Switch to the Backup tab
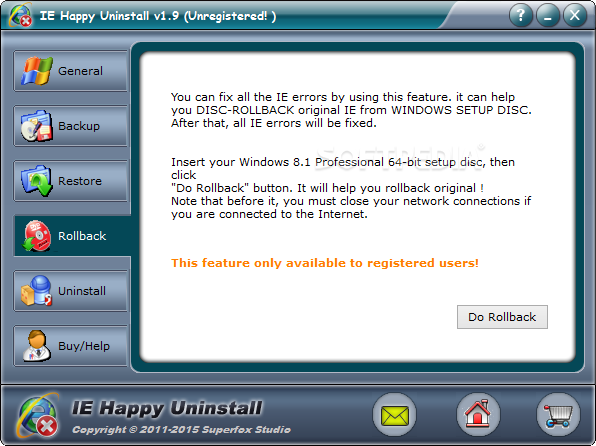The image size is (596, 446). coord(71,126)
